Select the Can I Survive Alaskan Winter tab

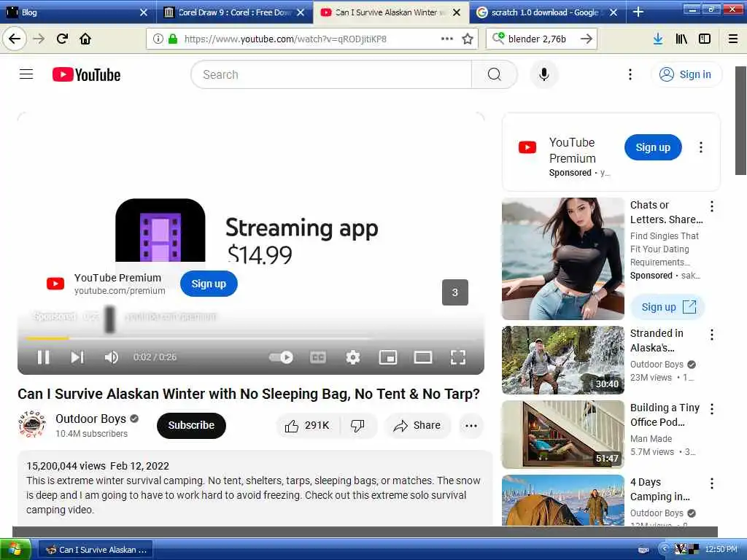391,12
